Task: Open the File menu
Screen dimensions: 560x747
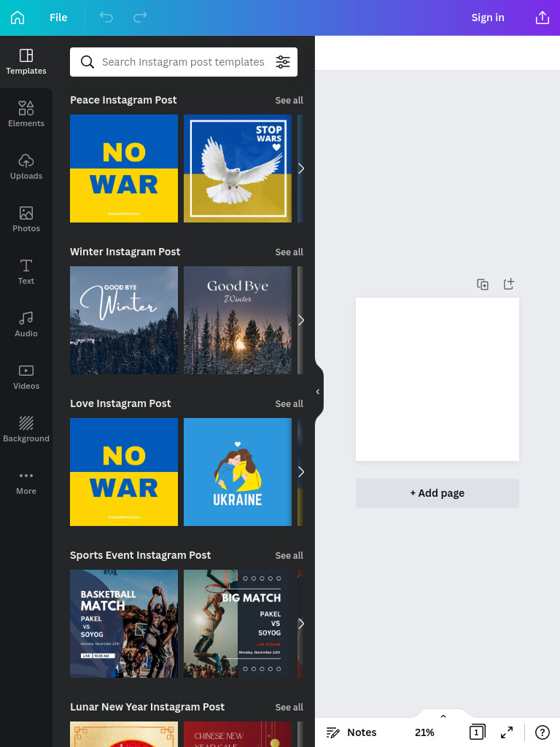Action: coord(58,18)
